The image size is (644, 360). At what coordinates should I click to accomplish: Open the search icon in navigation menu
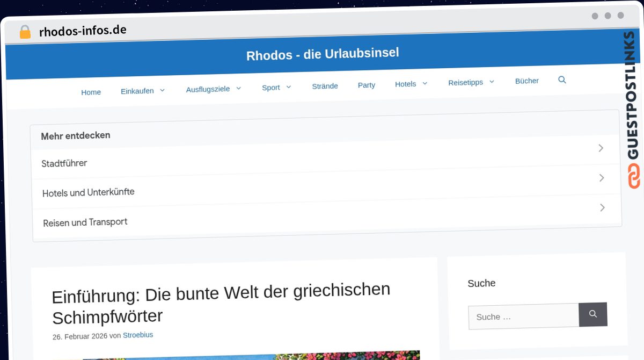pyautogui.click(x=562, y=80)
